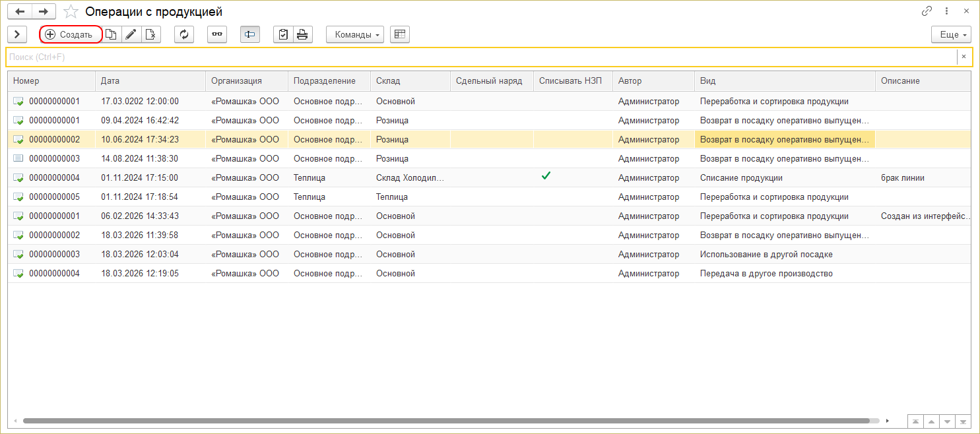Open the three-dot window menu
The width and height of the screenshot is (980, 434).
click(x=947, y=11)
